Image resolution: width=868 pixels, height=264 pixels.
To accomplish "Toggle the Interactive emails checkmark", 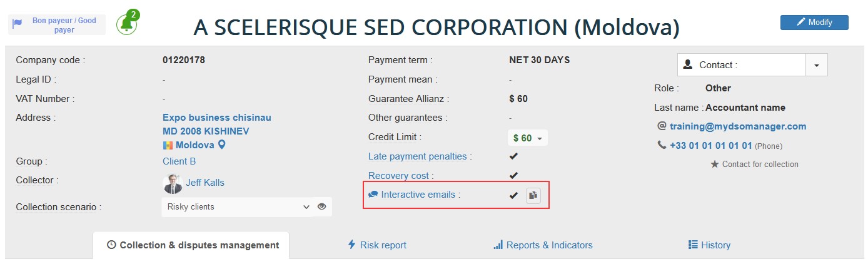I will point(513,195).
